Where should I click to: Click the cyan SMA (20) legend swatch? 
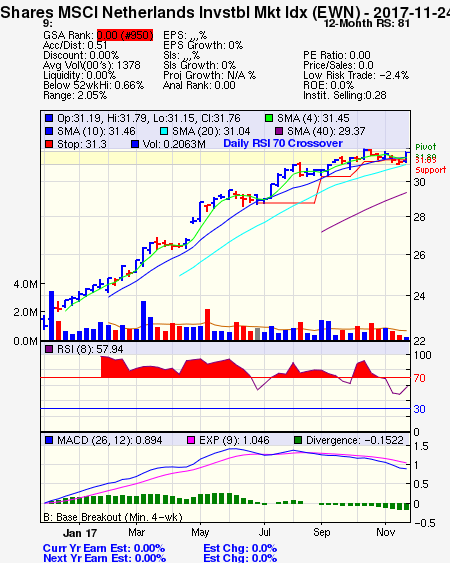coord(164,131)
